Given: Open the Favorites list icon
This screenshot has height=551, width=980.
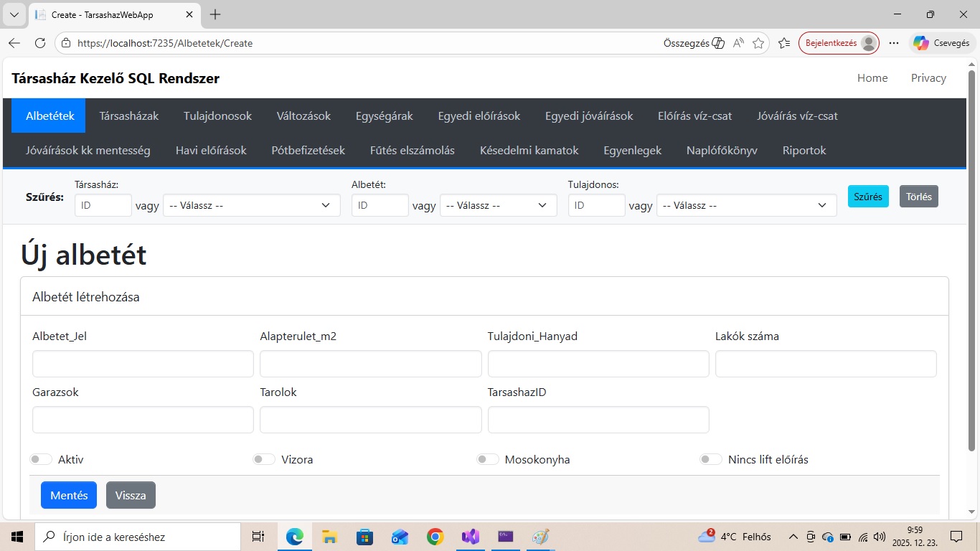Looking at the screenshot, I should (784, 43).
